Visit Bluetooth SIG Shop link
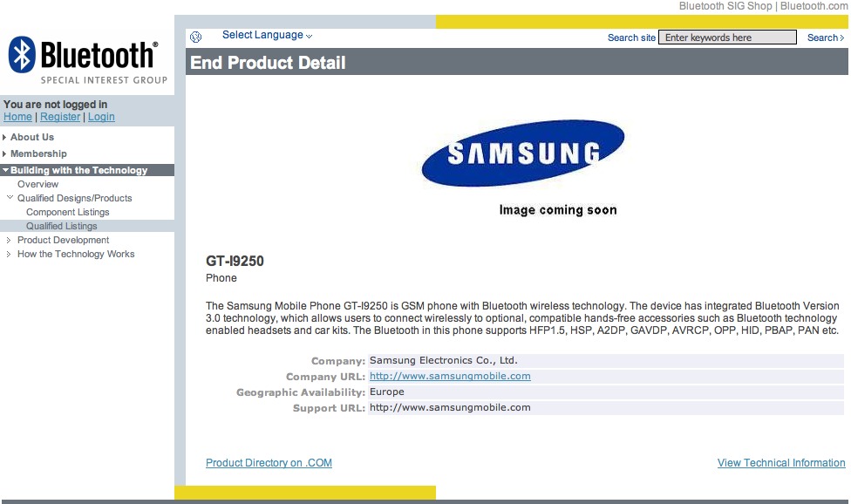851x504 pixels. coord(725,6)
